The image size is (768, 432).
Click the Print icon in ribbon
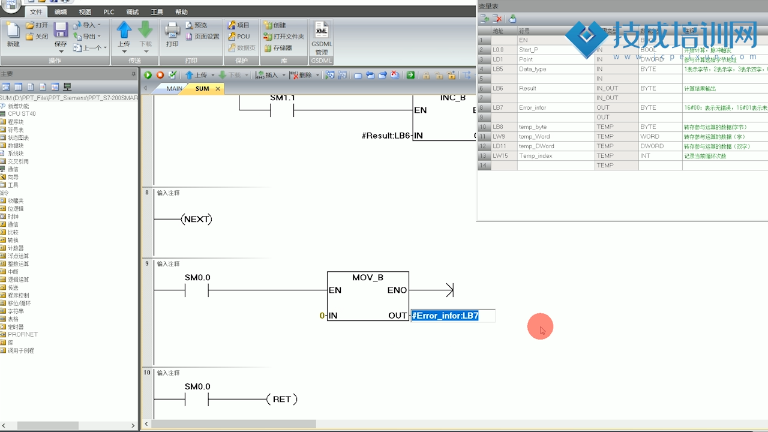click(172, 30)
